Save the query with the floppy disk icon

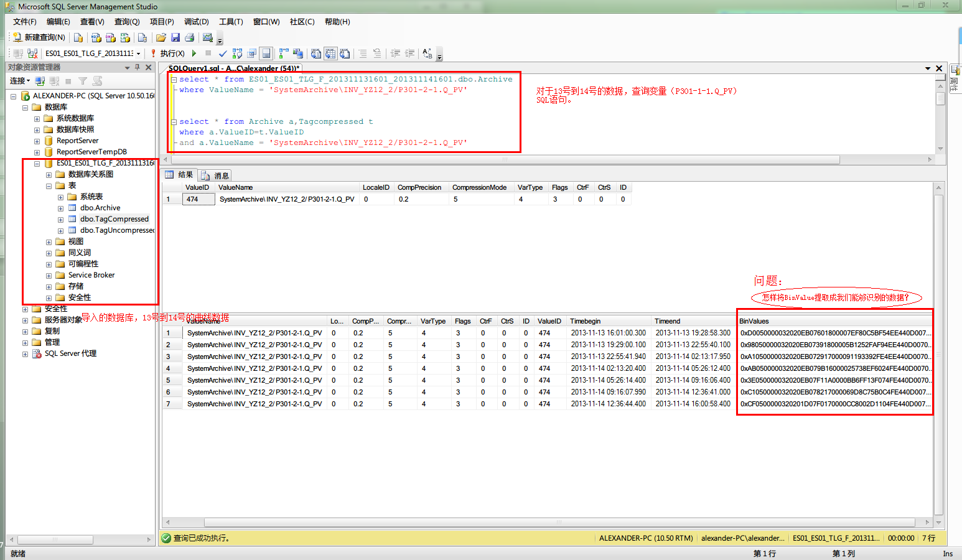(175, 37)
